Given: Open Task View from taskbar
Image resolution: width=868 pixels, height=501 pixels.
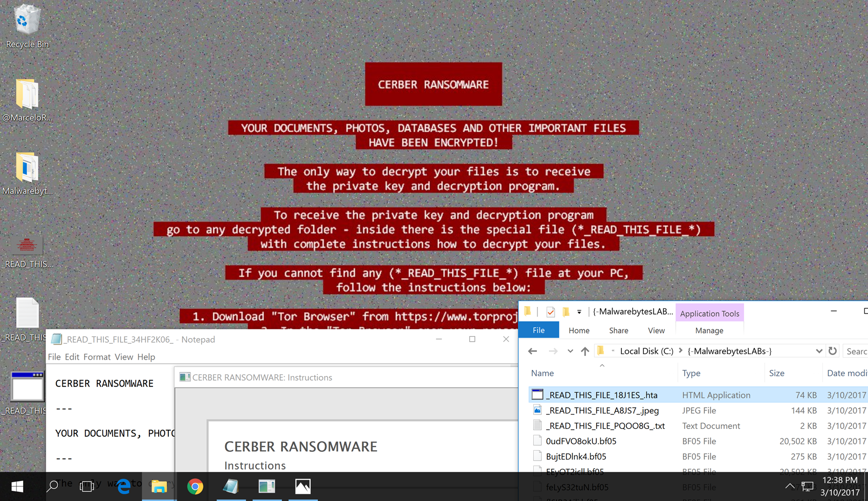Looking at the screenshot, I should 87,487.
